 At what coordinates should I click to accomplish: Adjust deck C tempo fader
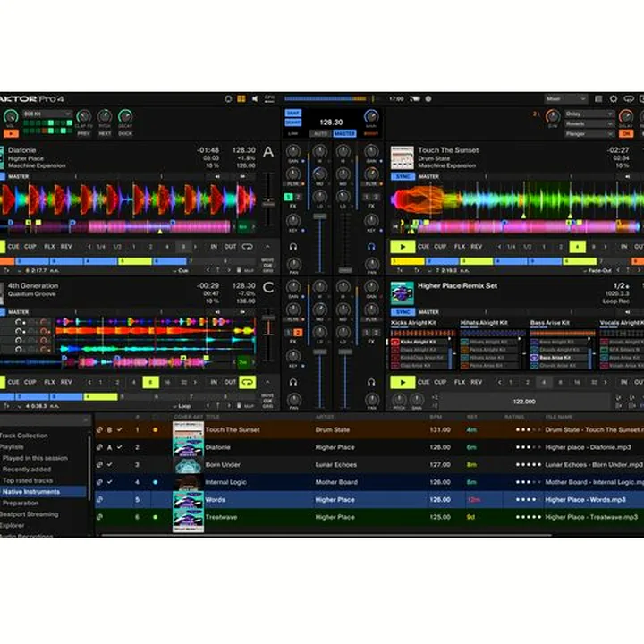[268, 318]
